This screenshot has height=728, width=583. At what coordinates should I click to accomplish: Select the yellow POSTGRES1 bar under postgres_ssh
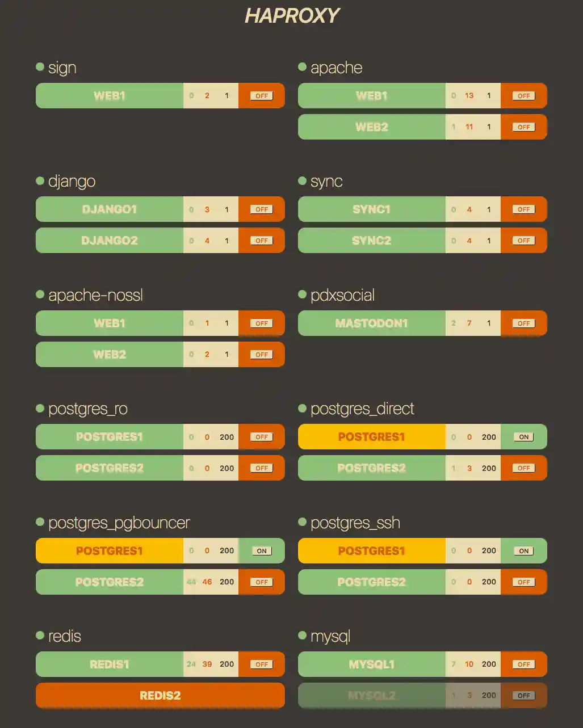point(371,551)
